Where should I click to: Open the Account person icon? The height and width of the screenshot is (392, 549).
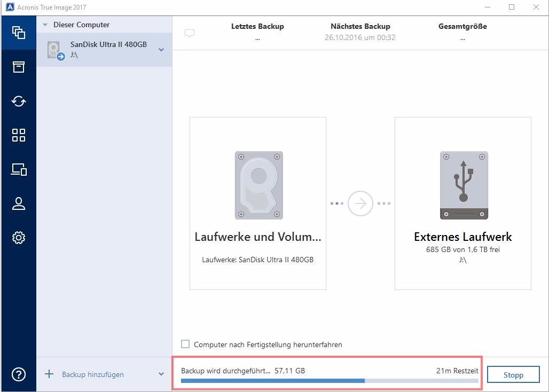[x=19, y=203]
